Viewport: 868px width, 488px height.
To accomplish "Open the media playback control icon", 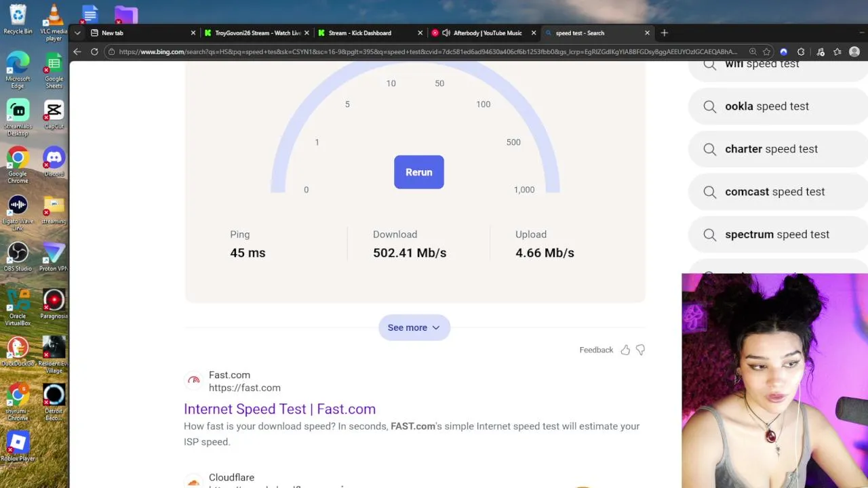I will pos(820,52).
